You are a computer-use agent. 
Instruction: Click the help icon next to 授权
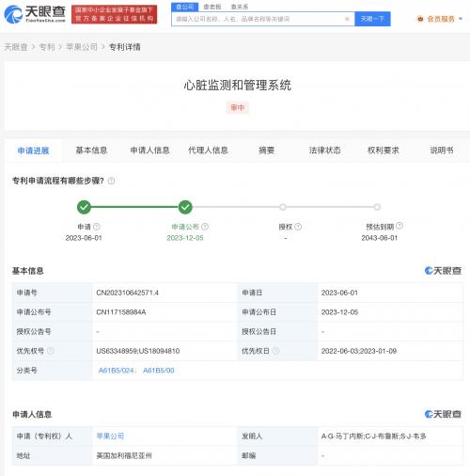(x=298, y=227)
